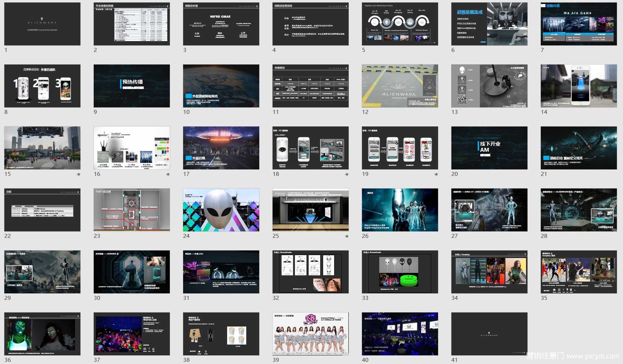Click the star icon beneath slide 19
The image size is (623, 364).
point(436,174)
